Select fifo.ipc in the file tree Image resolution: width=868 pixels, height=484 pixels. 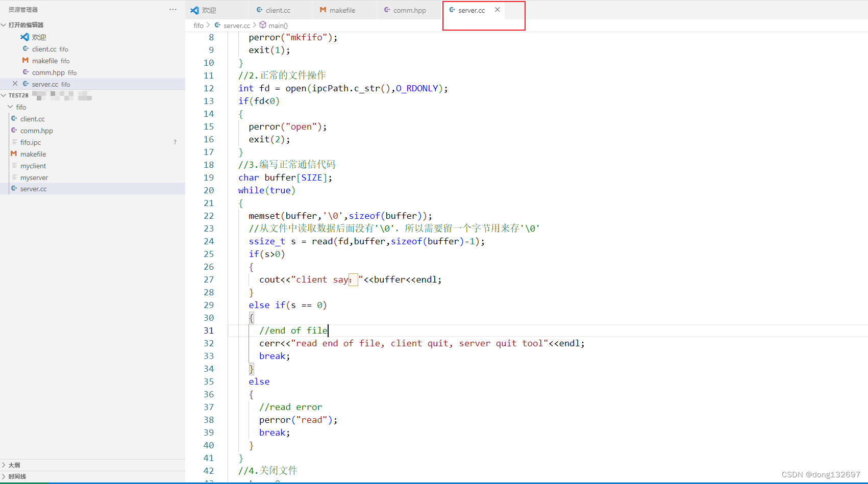click(92, 142)
